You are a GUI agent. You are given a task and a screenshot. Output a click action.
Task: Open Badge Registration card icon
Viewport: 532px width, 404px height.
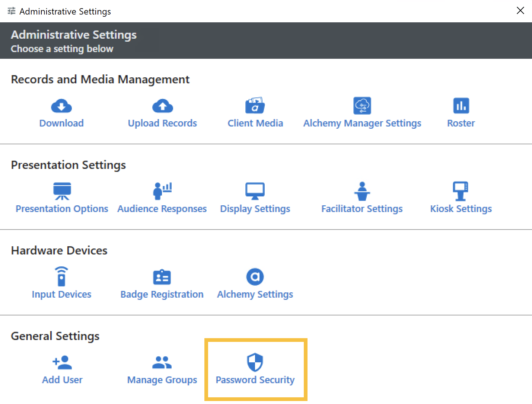click(x=162, y=277)
